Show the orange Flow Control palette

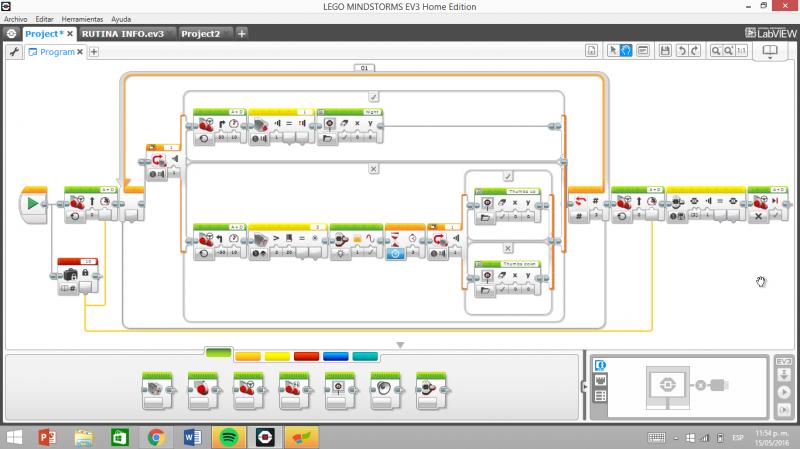[248, 356]
